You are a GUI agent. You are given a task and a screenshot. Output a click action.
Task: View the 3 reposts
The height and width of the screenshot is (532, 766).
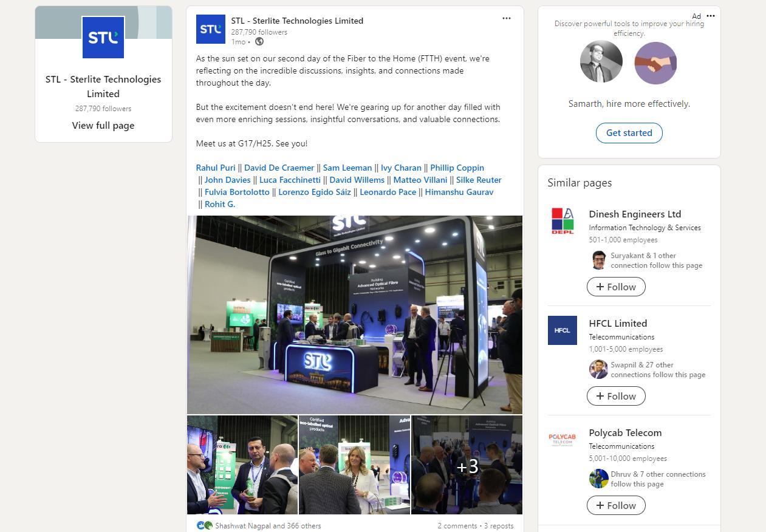coord(499,526)
